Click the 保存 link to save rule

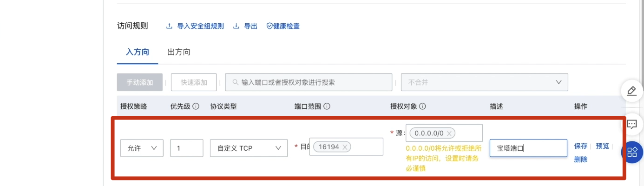(x=581, y=146)
